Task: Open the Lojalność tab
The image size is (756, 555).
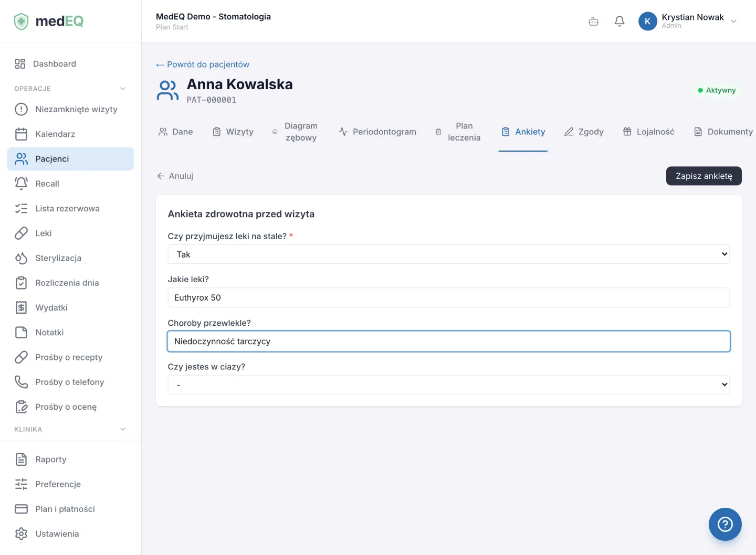Action: [x=648, y=132]
